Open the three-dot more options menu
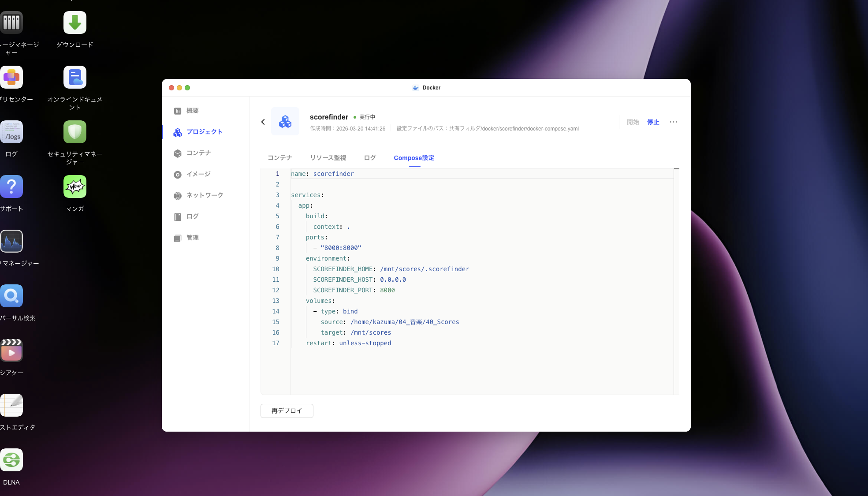This screenshot has height=496, width=868. tap(673, 122)
